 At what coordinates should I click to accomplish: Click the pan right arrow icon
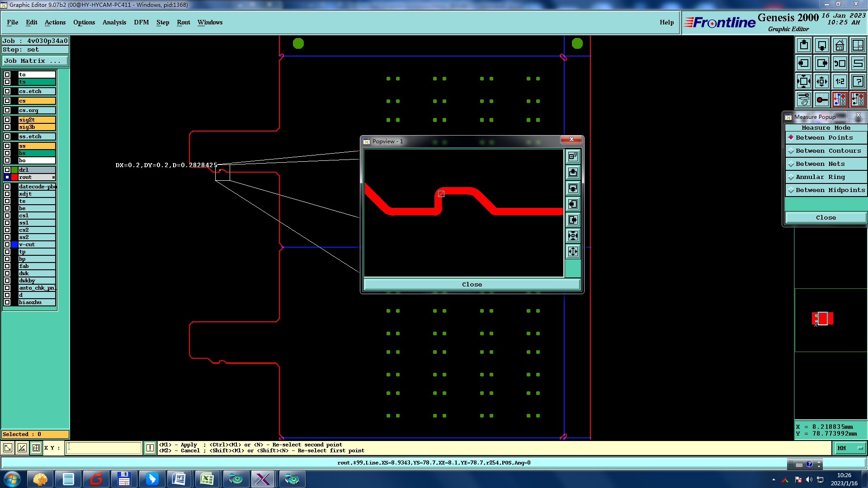821,63
